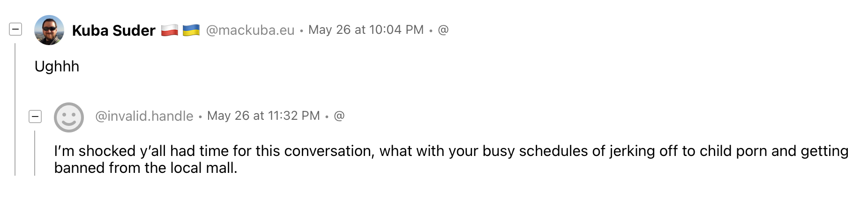Click reply line "banned from the local mall."
Viewport: 868px width, 202px height.
[146, 168]
